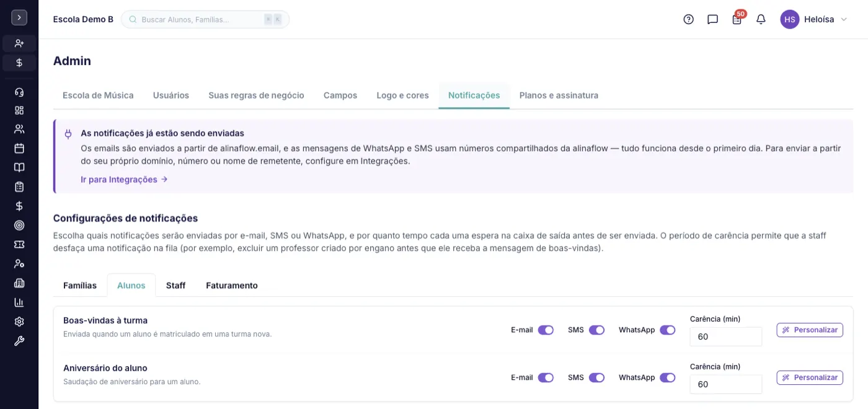Toggle SMS for Boas-vindas à turma
Viewport: 868px width, 409px height.
click(596, 330)
